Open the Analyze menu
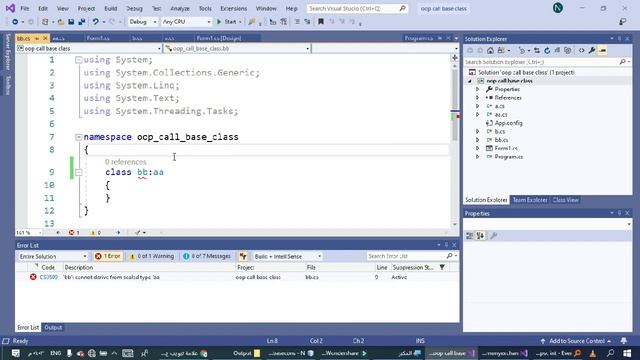 (180, 8)
